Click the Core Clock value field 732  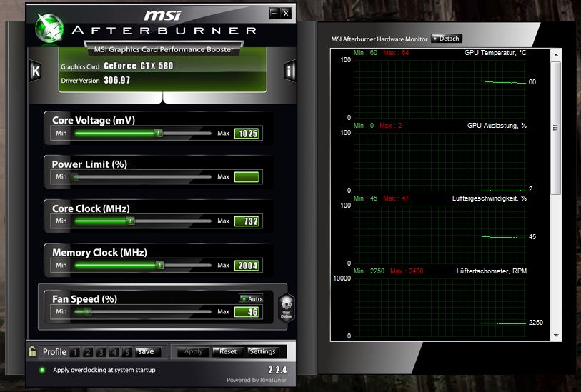[x=247, y=221]
